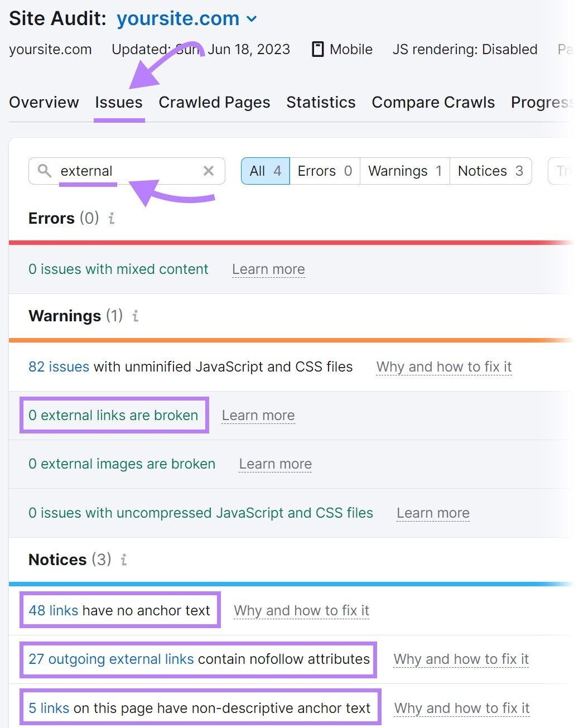Image resolution: width=579 pixels, height=728 pixels.
Task: Open the '82 issues' unminified JavaScript link
Action: click(x=59, y=367)
